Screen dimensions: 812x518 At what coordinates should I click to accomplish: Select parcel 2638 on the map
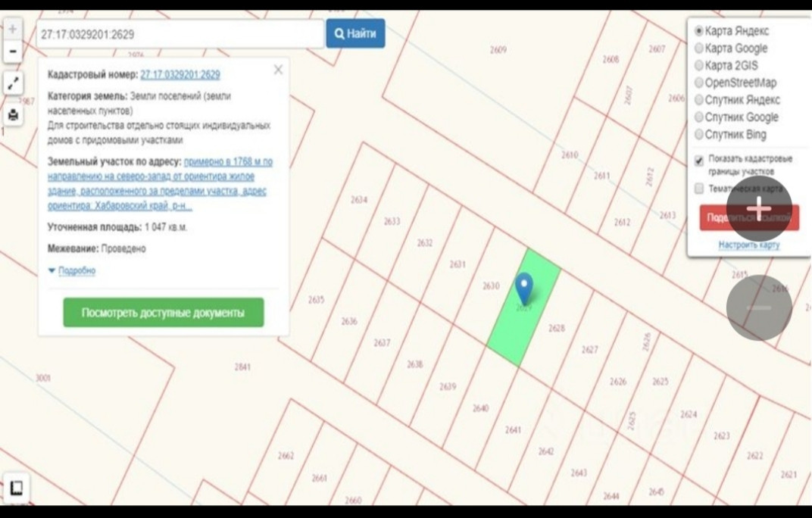(414, 364)
